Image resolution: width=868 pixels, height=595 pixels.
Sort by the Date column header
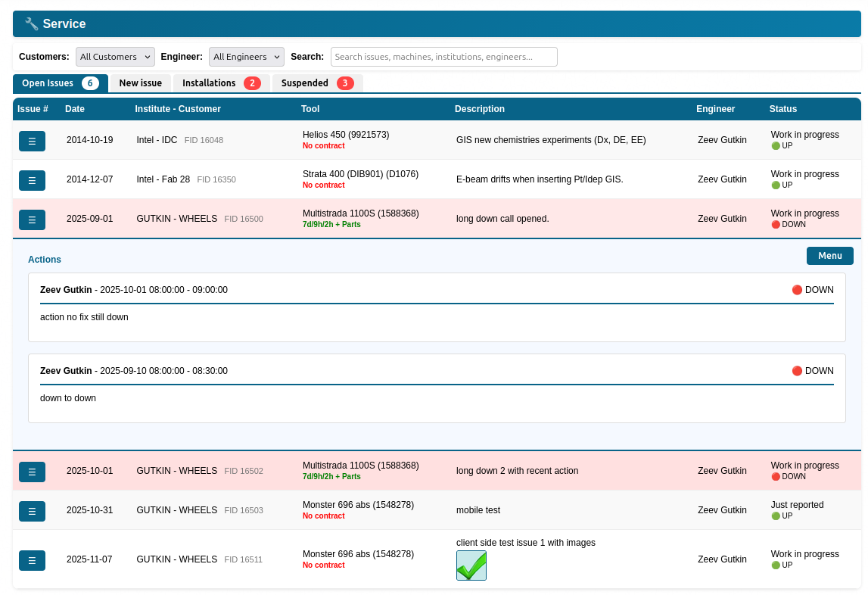click(75, 109)
